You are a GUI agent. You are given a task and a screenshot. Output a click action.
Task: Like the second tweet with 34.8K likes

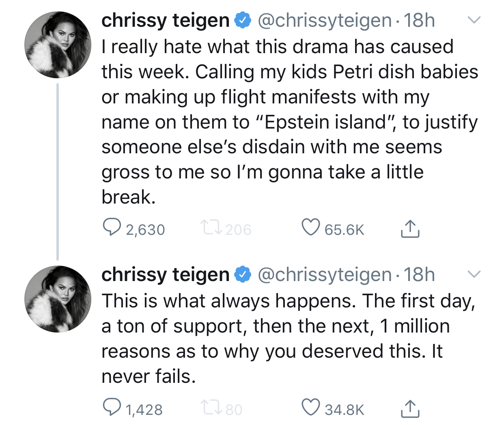click(x=311, y=408)
